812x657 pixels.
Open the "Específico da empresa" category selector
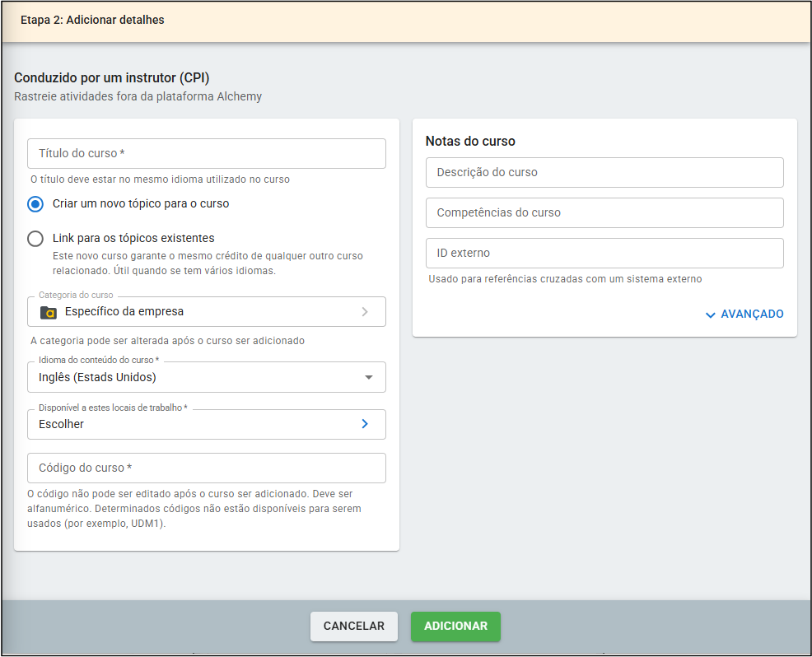(206, 312)
